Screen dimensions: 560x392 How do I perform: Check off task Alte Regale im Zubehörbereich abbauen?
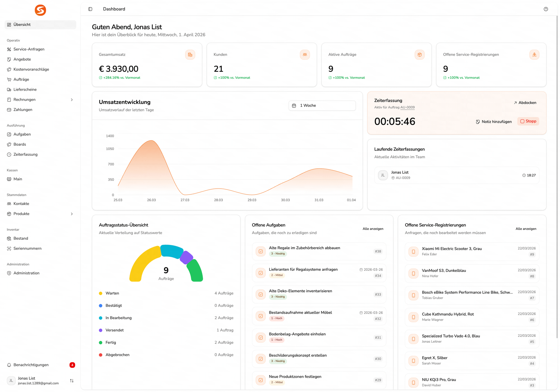(x=261, y=251)
